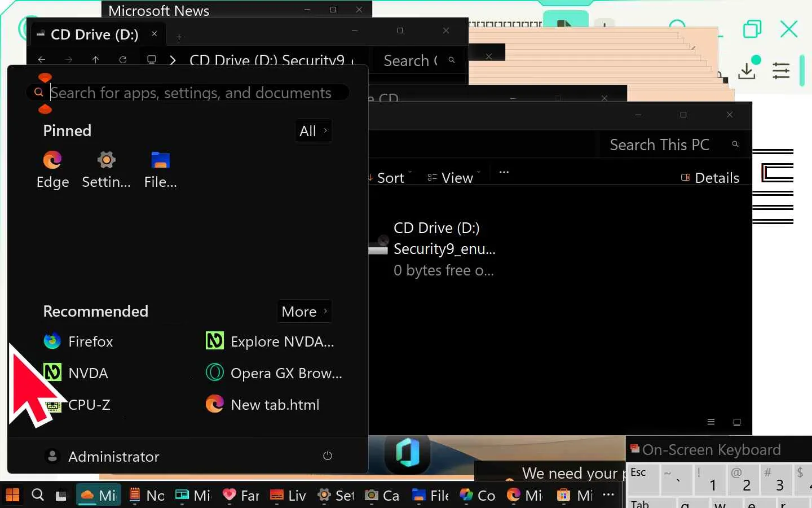
Task: Open Explore NVDA from Recommended
Action: (271, 341)
